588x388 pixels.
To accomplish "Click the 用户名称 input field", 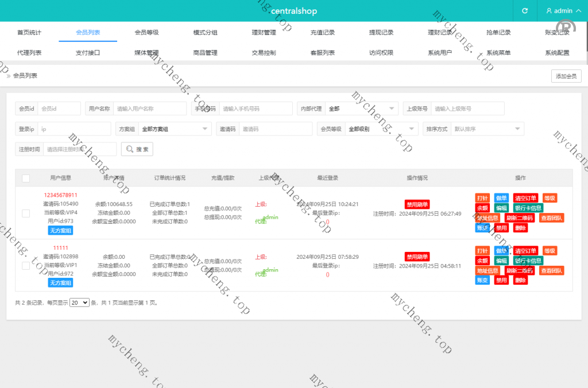I will pyautogui.click(x=150, y=108).
